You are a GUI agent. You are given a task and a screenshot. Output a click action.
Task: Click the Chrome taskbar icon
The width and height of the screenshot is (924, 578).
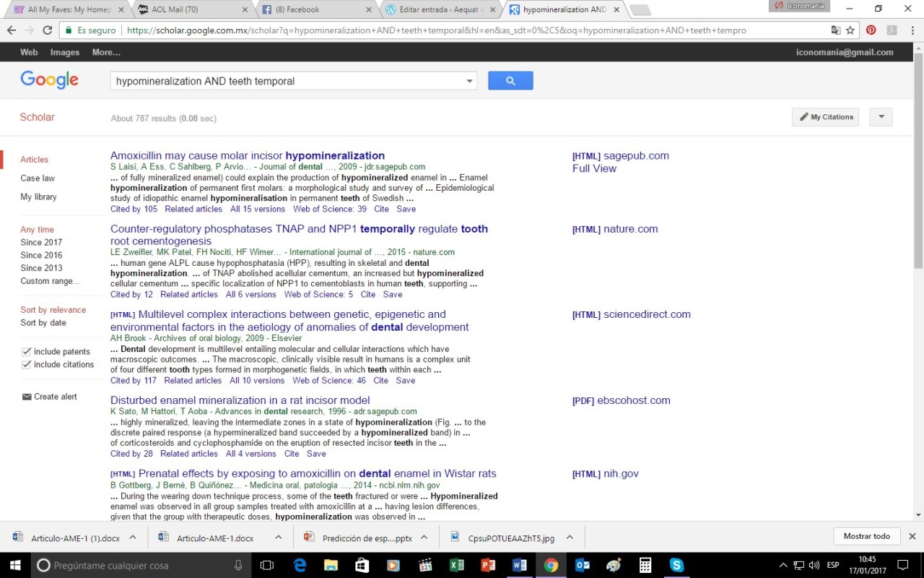click(x=551, y=565)
